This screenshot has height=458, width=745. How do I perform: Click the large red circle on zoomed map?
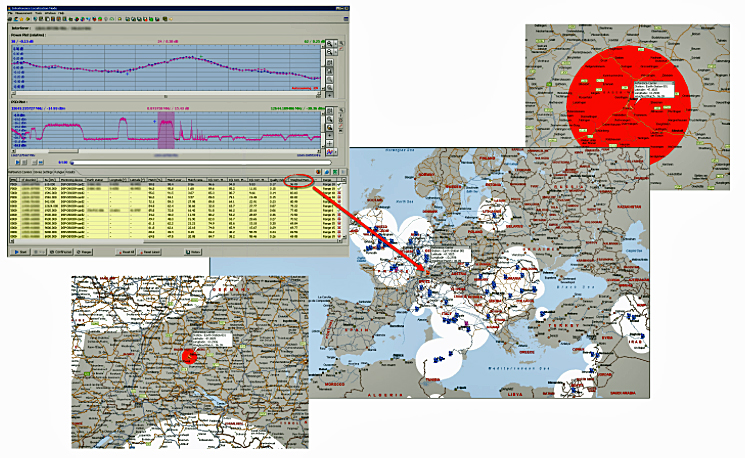(628, 105)
